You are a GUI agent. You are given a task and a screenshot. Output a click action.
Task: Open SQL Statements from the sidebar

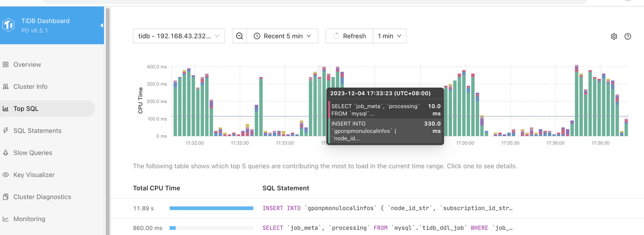37,131
